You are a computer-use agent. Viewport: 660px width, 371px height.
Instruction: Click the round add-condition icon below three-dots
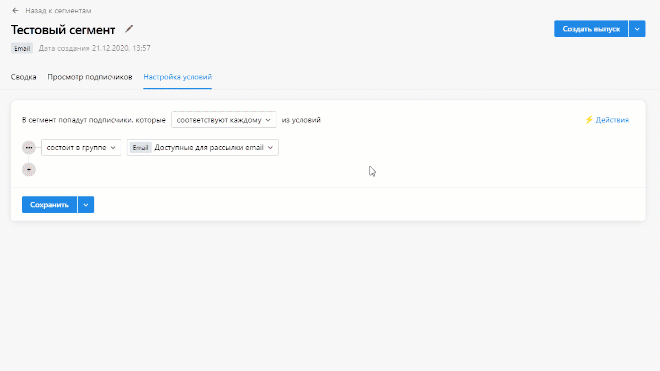29,169
